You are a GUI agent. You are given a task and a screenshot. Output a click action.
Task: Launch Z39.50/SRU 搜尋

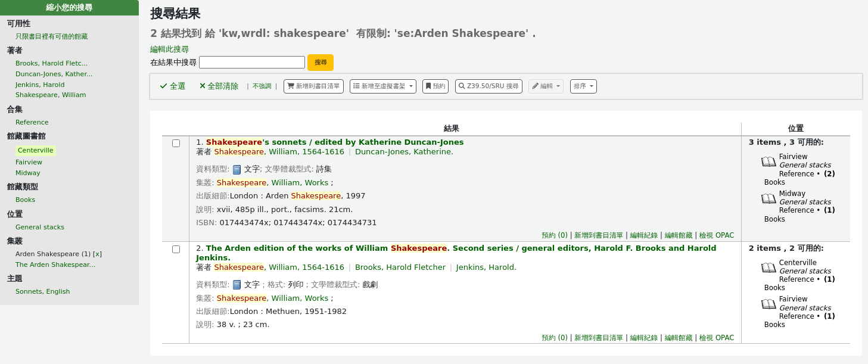pyautogui.click(x=489, y=86)
